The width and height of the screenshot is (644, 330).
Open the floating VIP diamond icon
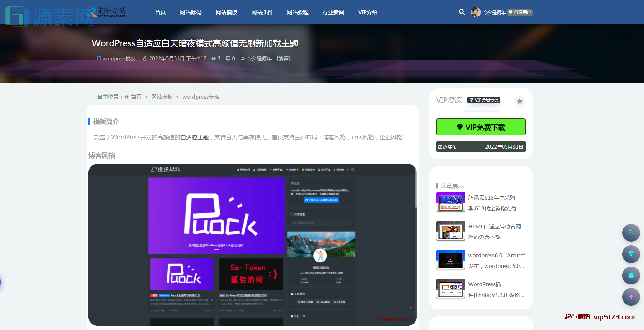631,254
